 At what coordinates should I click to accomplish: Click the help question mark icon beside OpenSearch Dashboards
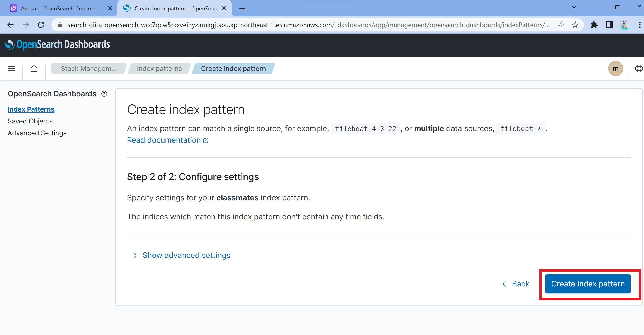[104, 94]
